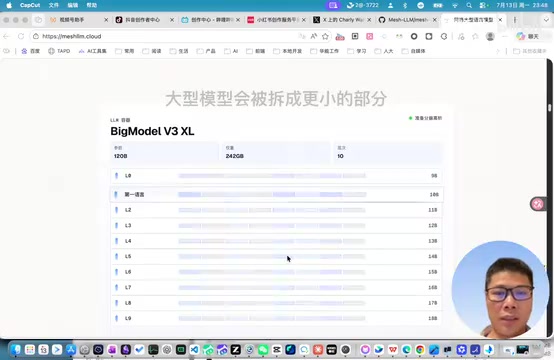Expand the tab list chevron
The image size is (554, 360).
(x=546, y=20)
